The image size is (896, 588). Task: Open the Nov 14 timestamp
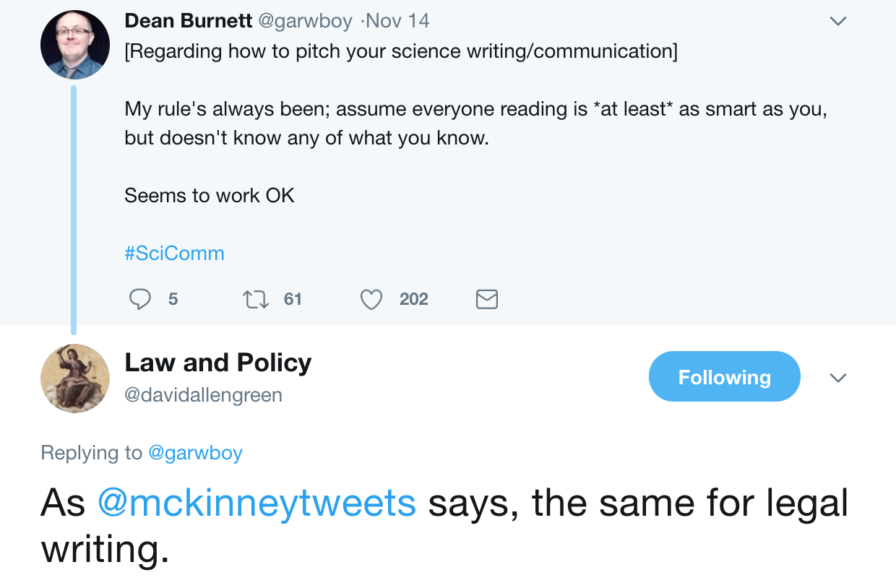click(397, 21)
